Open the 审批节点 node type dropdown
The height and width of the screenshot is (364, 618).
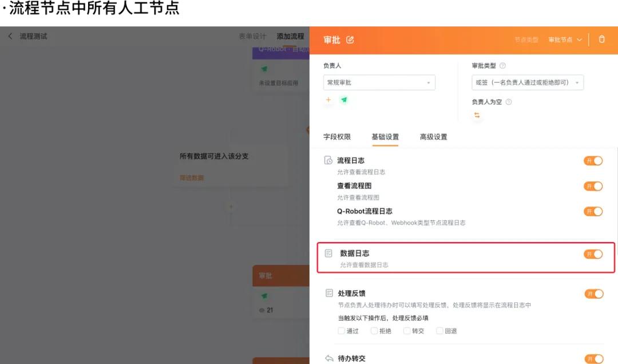pyautogui.click(x=565, y=39)
